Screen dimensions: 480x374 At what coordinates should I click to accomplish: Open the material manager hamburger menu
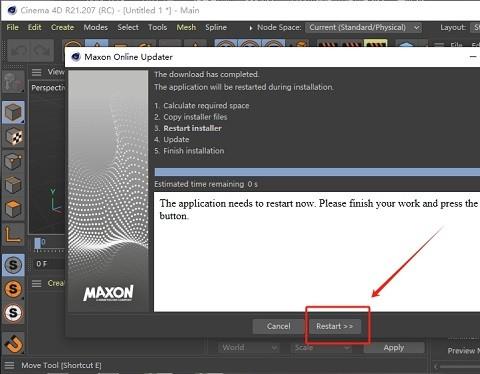pos(37,283)
